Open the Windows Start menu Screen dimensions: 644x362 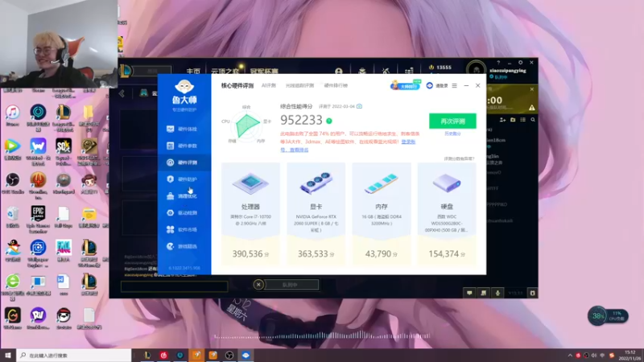(8, 356)
